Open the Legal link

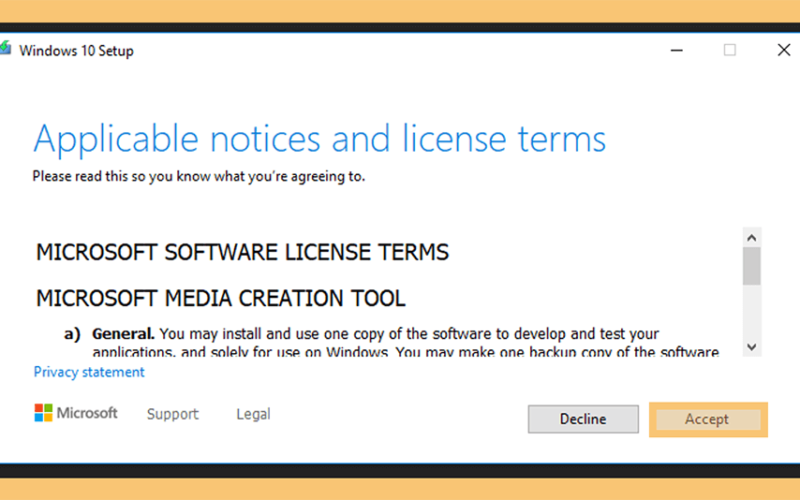point(253,414)
